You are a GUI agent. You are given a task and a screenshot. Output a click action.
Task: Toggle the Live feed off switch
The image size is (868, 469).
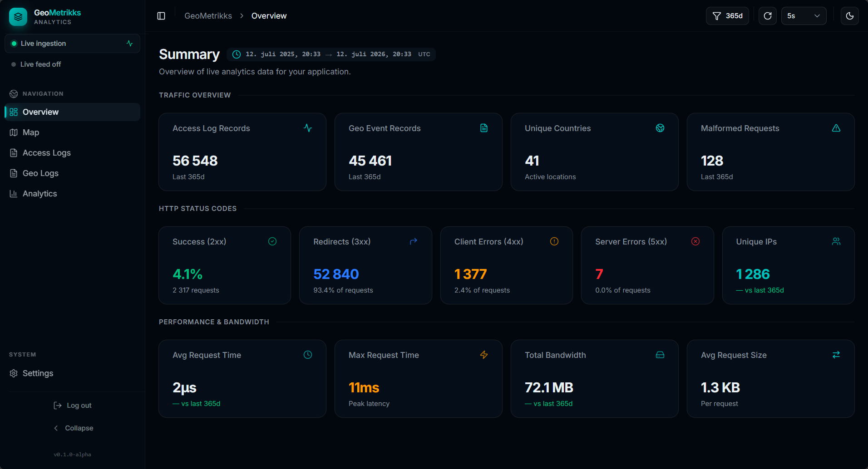36,64
